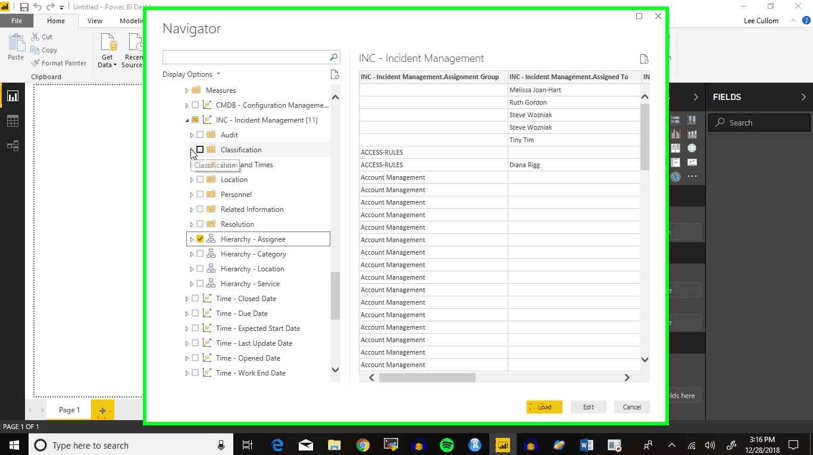Open Windows Start menu
The width and height of the screenshot is (813, 455).
pyautogui.click(x=14, y=445)
